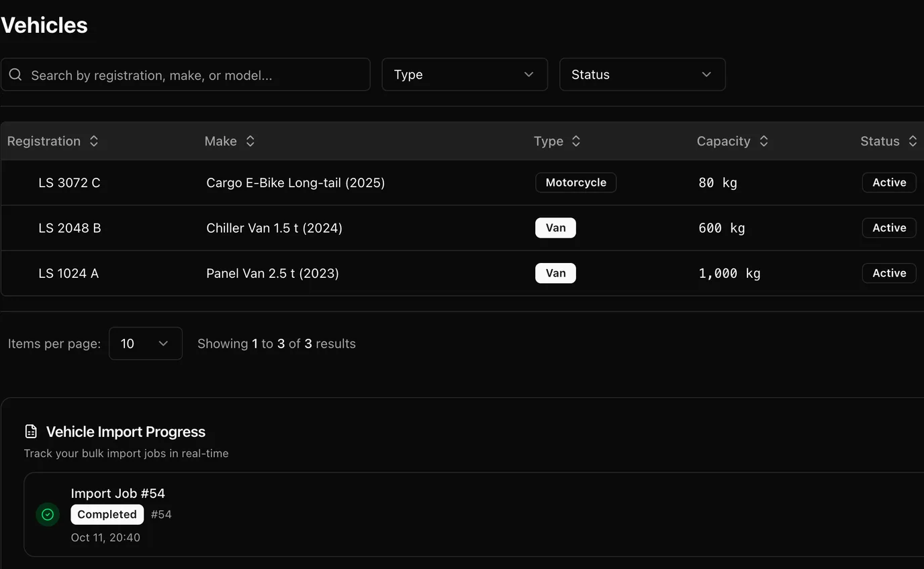Image resolution: width=924 pixels, height=569 pixels.
Task: Click Chiller Van 1.5 t (2024)
Action: click(x=274, y=228)
